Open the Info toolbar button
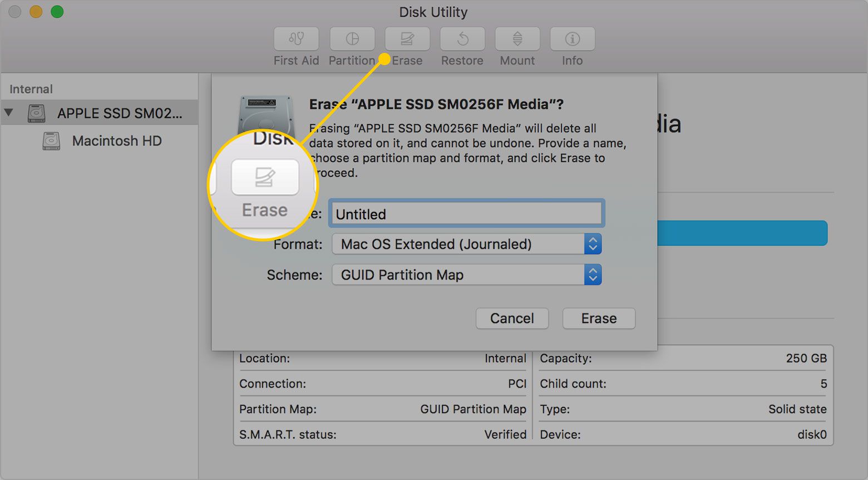The width and height of the screenshot is (868, 480). point(573,38)
